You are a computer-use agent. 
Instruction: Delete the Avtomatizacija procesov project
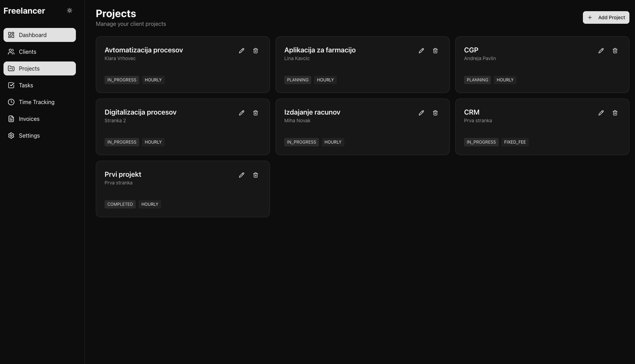point(256,51)
